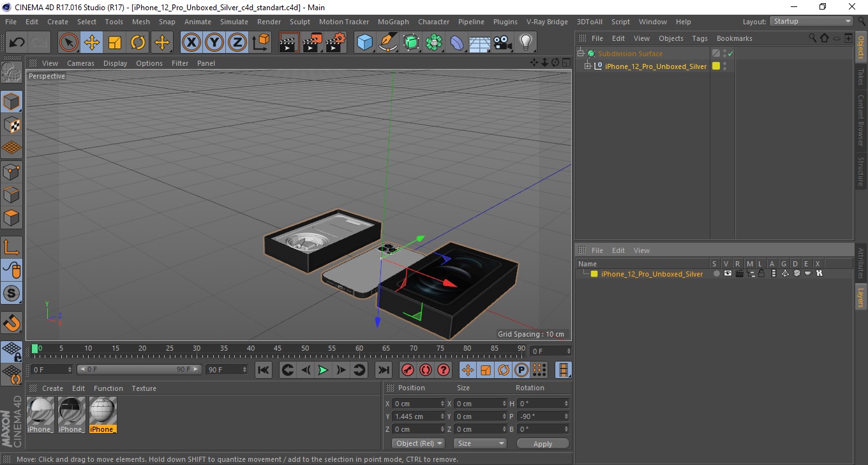Switch to Points mode
The width and height of the screenshot is (868, 465).
click(x=11, y=171)
